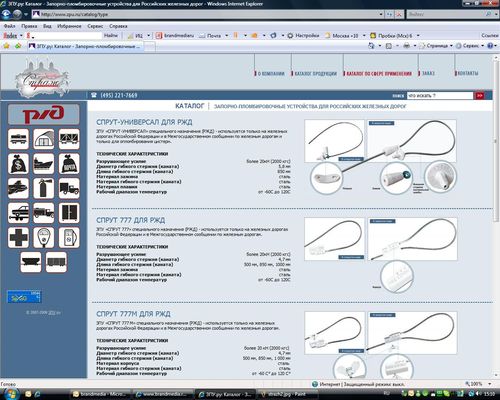Open the ИЦ toolbar dropdown arrow
The height and width of the screenshot is (400, 500).
point(149,35)
